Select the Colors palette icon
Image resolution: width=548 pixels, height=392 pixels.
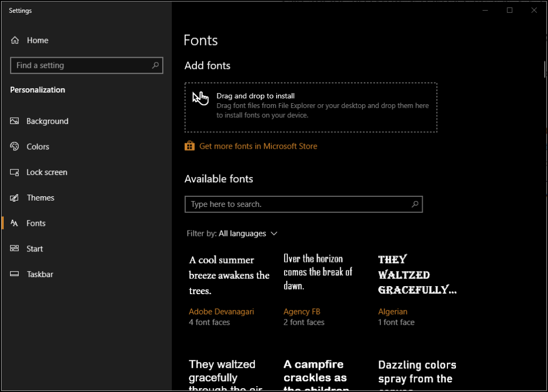14,147
